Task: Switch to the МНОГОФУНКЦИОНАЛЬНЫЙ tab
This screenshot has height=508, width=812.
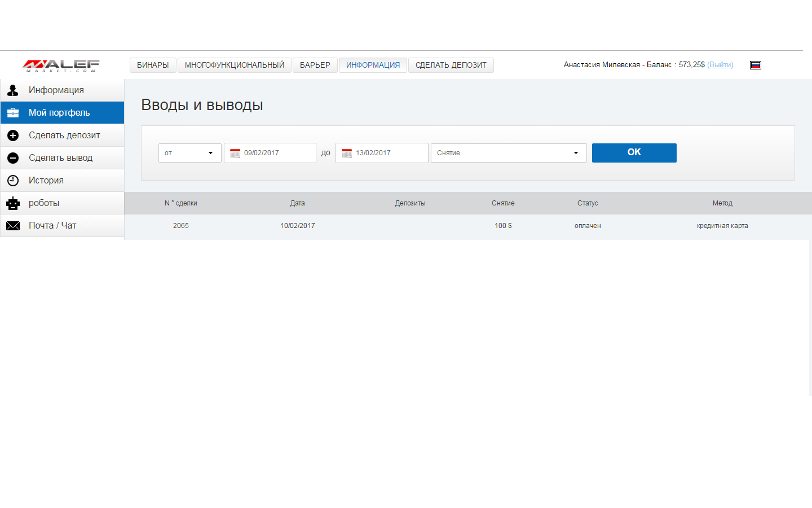Action: pyautogui.click(x=235, y=65)
